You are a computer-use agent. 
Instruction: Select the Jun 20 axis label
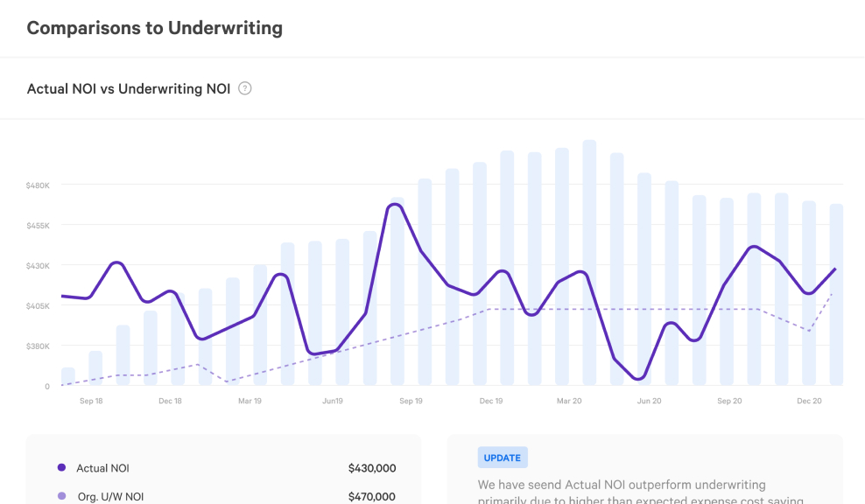tap(649, 401)
